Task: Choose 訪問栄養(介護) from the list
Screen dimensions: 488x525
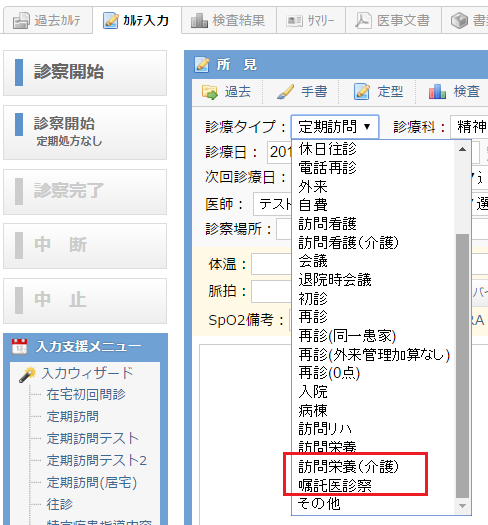Action: click(348, 466)
